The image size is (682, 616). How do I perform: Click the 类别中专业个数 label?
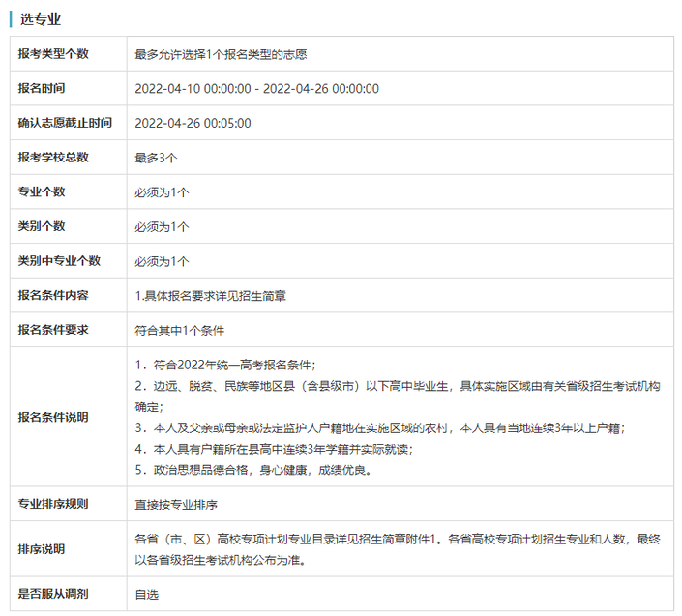pyautogui.click(x=59, y=260)
